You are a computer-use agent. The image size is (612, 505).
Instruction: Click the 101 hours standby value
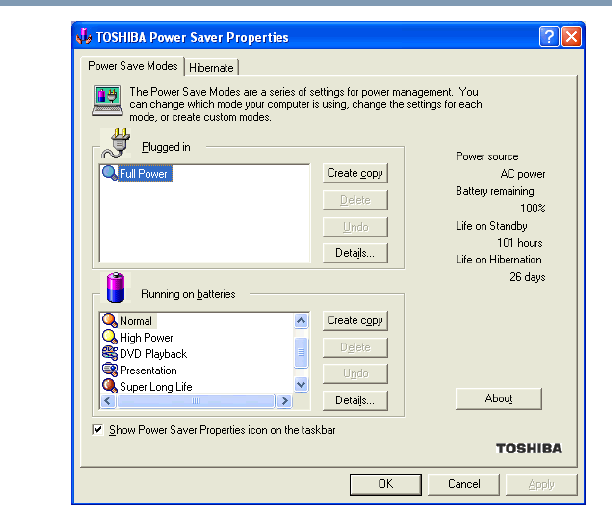pos(519,243)
